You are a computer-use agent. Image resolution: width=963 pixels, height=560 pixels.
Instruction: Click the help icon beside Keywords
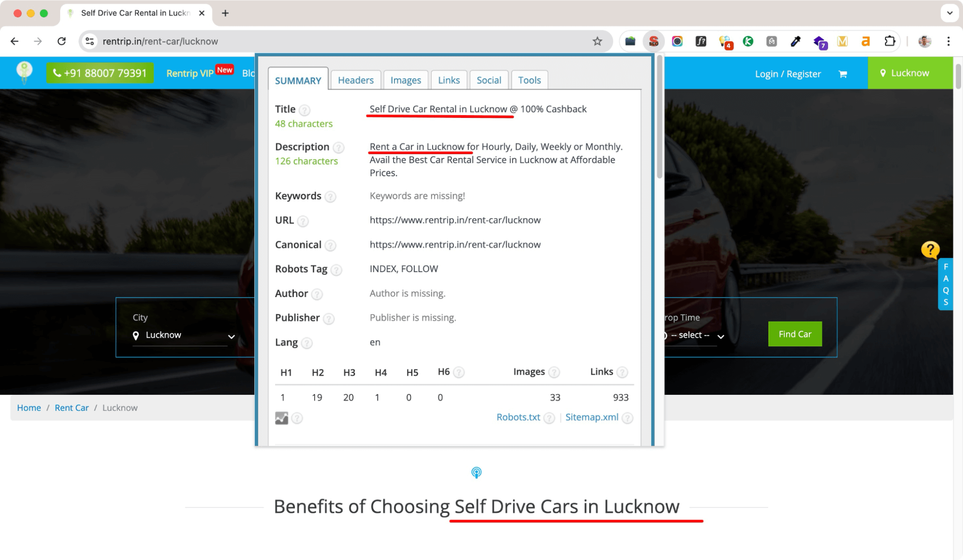coord(330,196)
